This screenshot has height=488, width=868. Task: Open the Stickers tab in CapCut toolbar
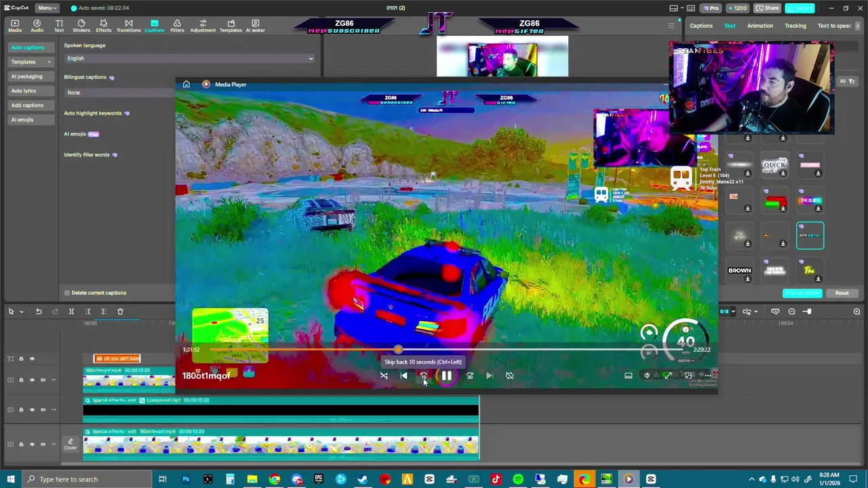click(x=81, y=26)
